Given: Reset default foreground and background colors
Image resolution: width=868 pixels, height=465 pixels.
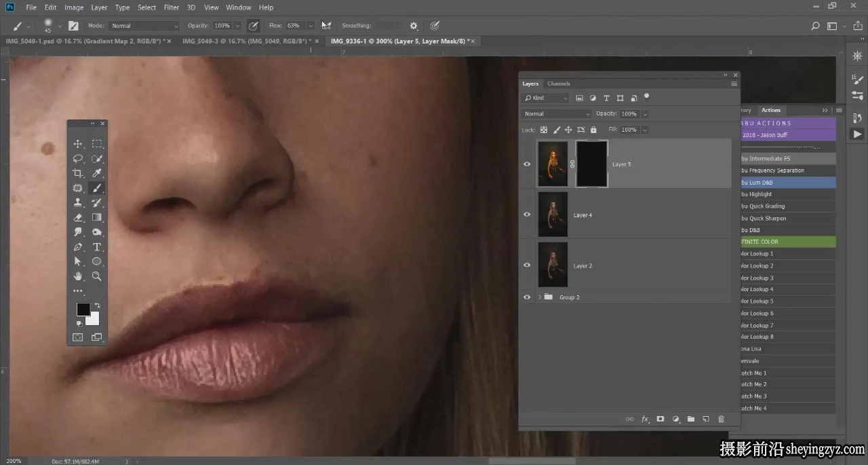Looking at the screenshot, I should (x=79, y=323).
